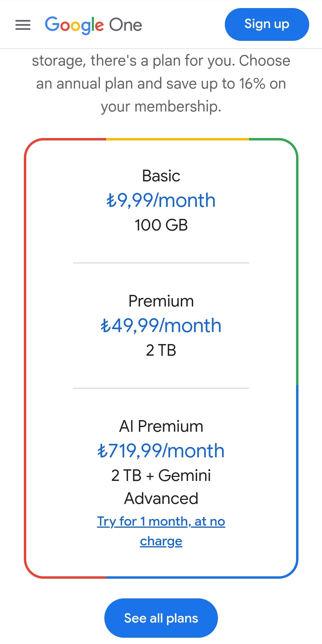Click the divider below the Premium plan

[161, 388]
